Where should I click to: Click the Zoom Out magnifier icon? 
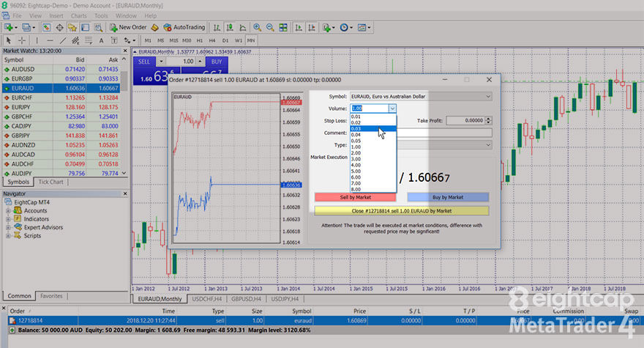click(x=270, y=28)
